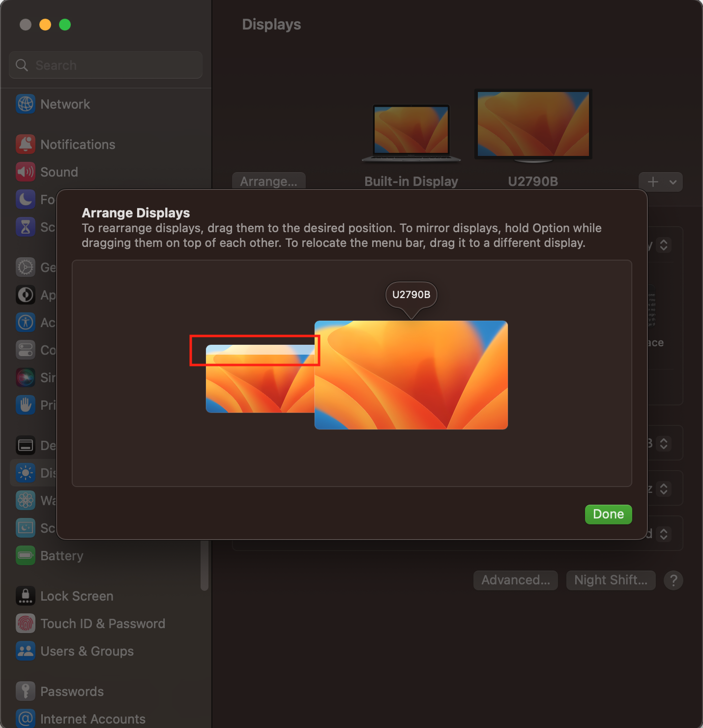
Task: Select the Displays sun icon
Action: [x=26, y=473]
